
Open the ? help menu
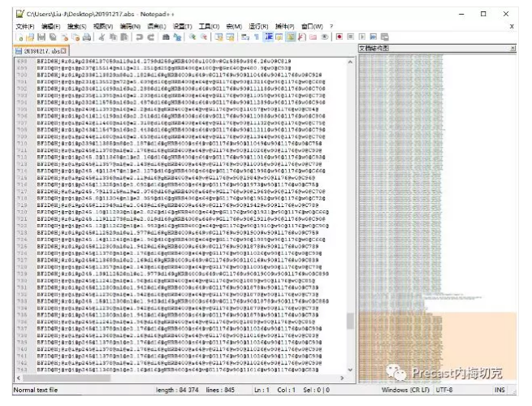coord(331,27)
